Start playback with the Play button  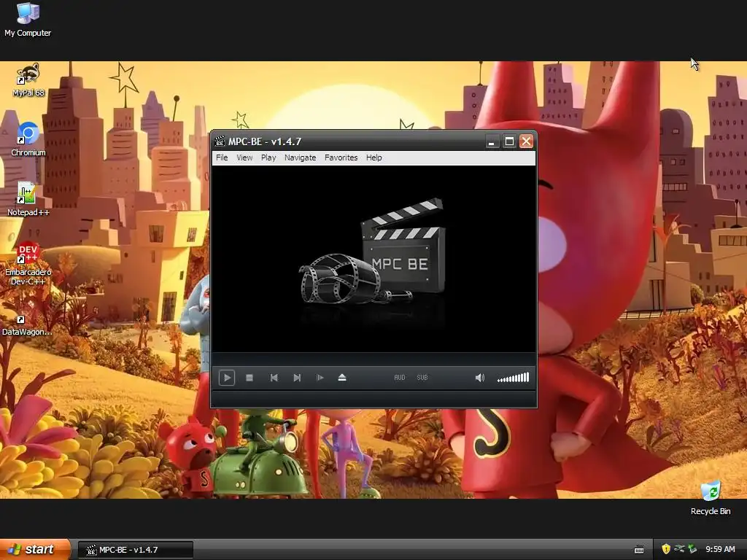(227, 378)
